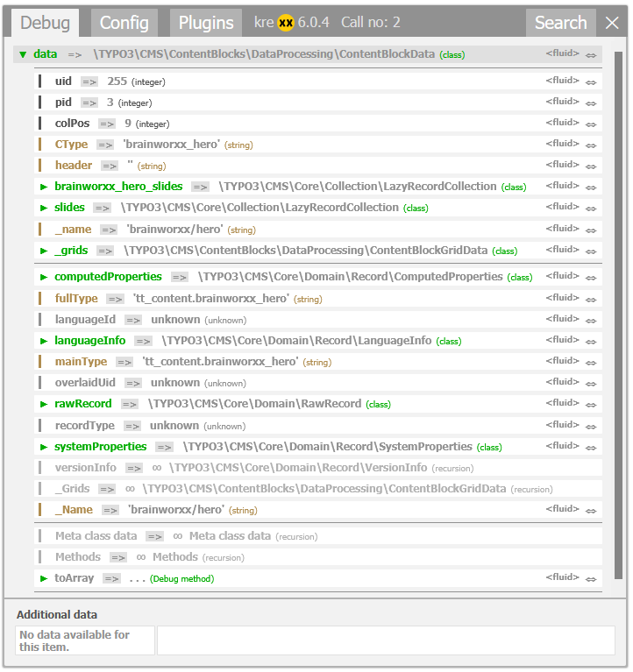Click the code-generation arrows icon in CType row

coord(591,145)
